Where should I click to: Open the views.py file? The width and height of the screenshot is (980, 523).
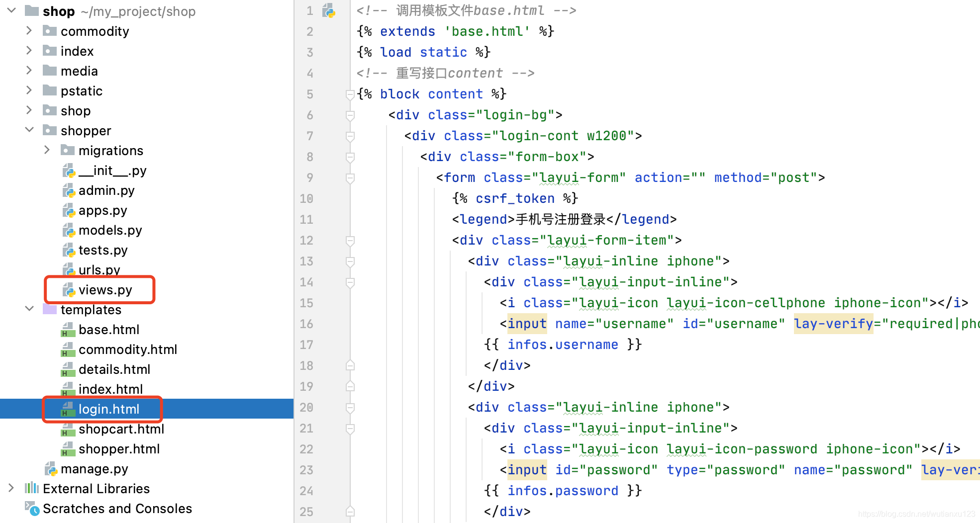[x=105, y=290]
